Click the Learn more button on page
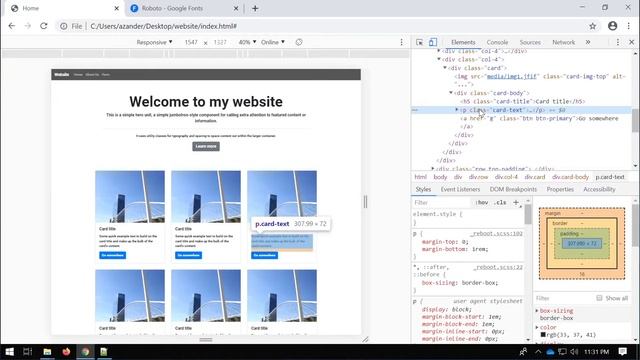The image size is (640, 360). (x=206, y=146)
